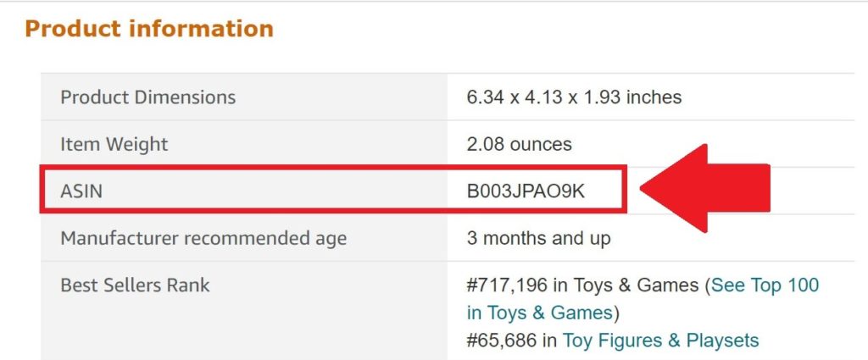Open the See Top 100 in Toys & Games link
The height and width of the screenshot is (360, 868).
tap(765, 285)
